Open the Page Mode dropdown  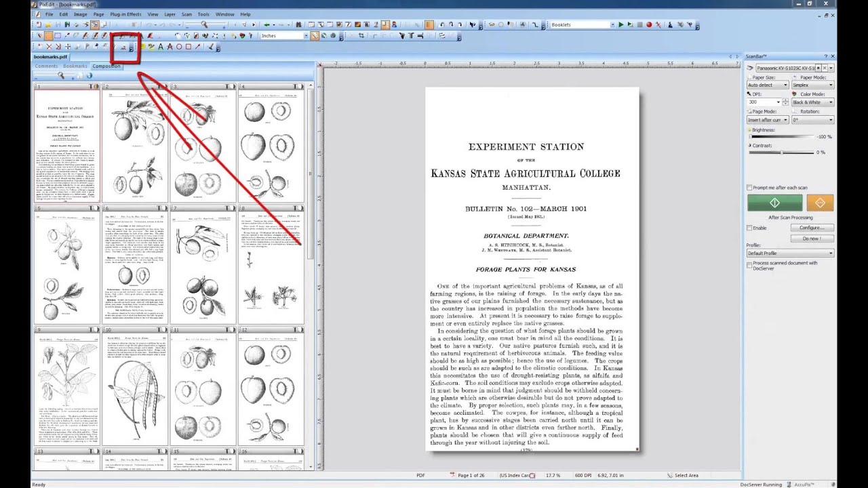[x=768, y=119]
